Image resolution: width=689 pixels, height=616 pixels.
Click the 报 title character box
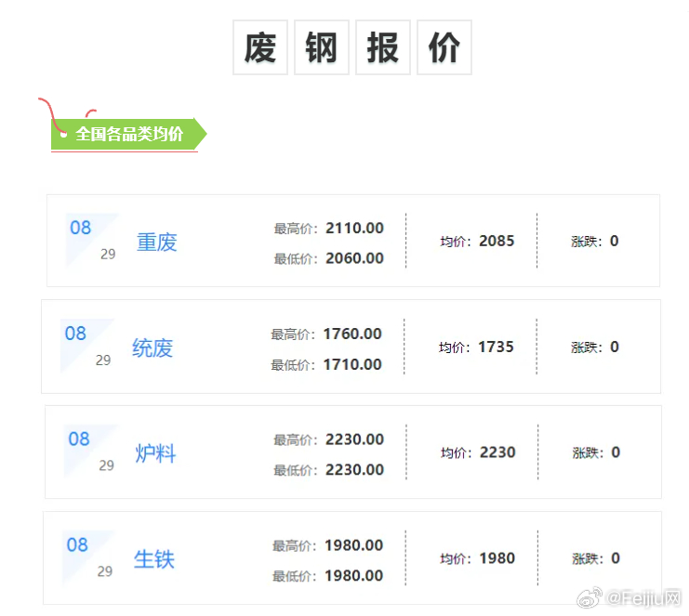point(383,47)
